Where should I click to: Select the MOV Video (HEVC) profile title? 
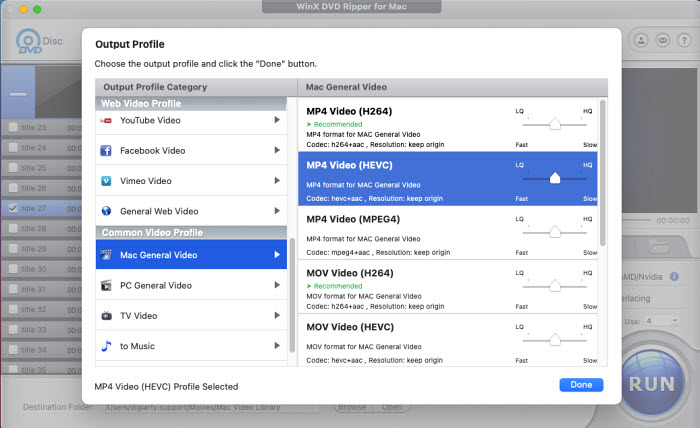[350, 327]
